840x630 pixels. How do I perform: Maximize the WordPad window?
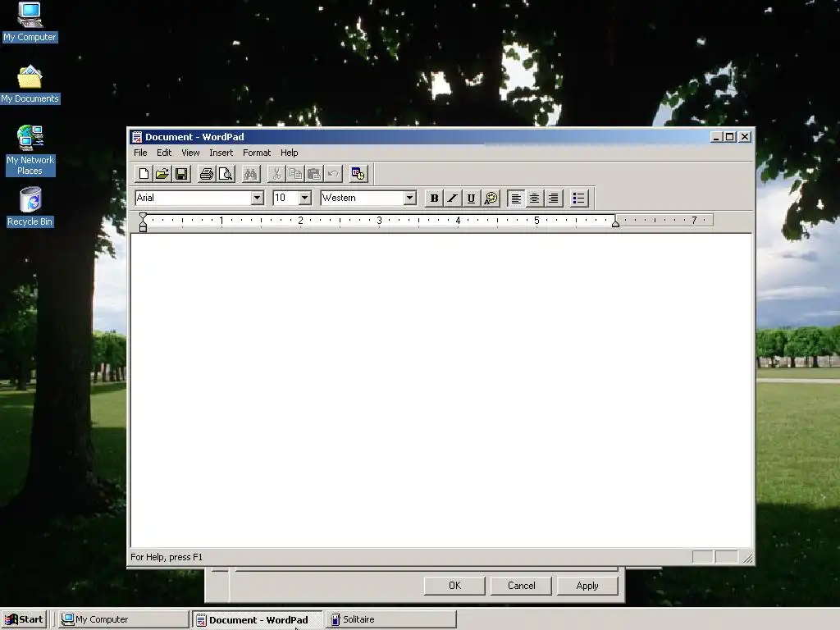[x=729, y=137]
